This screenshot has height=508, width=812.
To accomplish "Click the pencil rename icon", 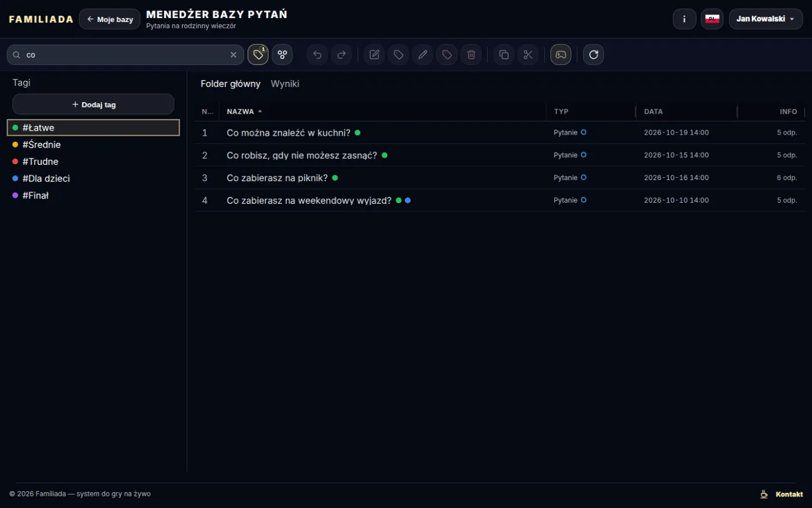I will coord(423,55).
